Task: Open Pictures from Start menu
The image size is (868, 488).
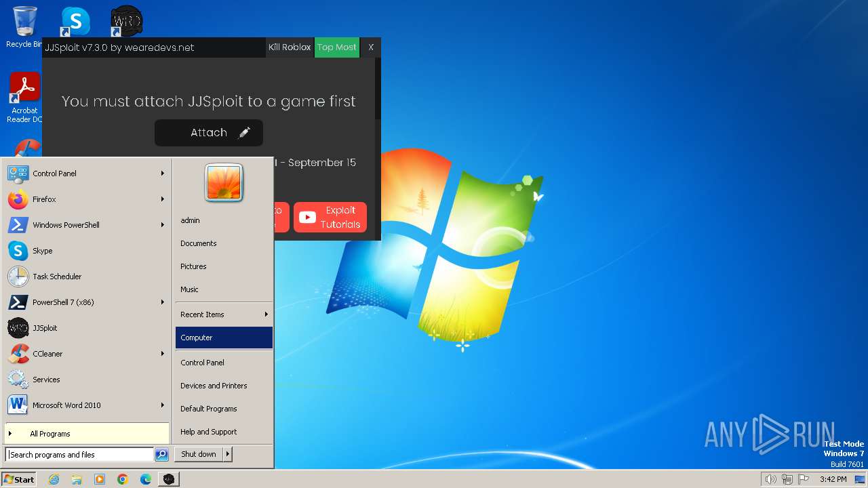Action: coord(224,266)
